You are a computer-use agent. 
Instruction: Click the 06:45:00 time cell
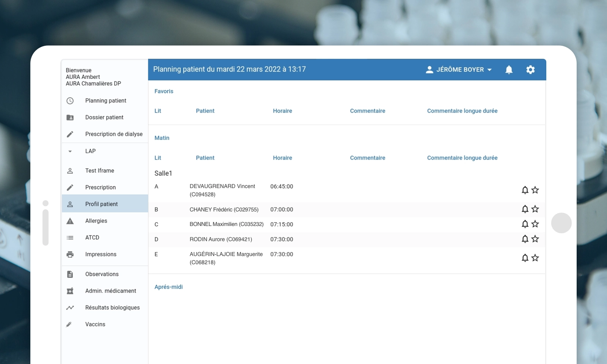pos(281,187)
